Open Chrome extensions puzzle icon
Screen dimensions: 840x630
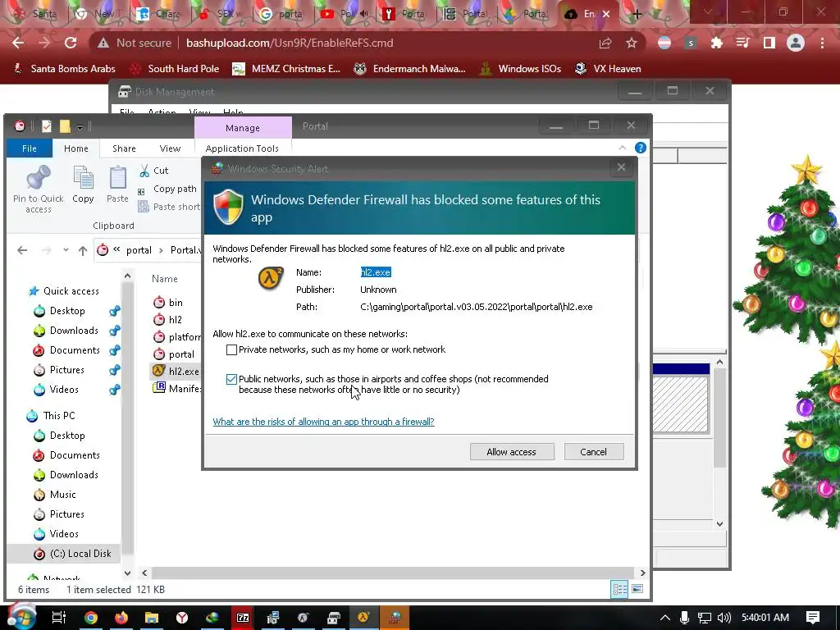(x=716, y=43)
